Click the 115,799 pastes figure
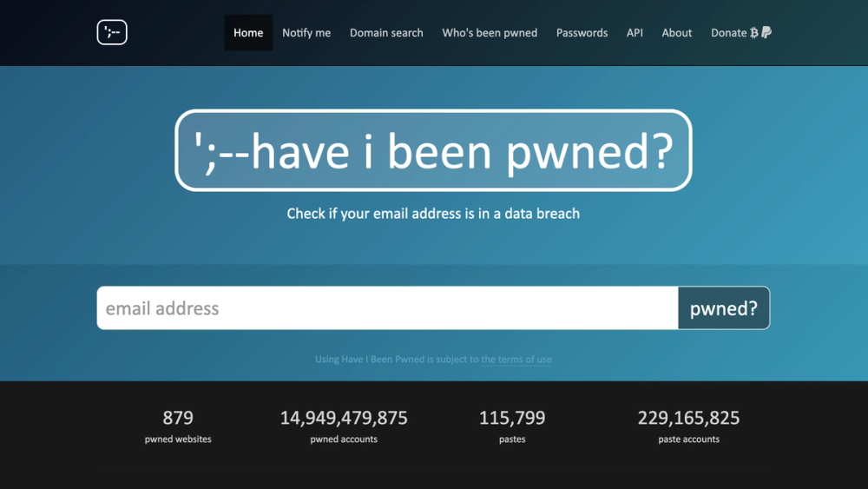Image resolution: width=868 pixels, height=489 pixels. point(512,418)
